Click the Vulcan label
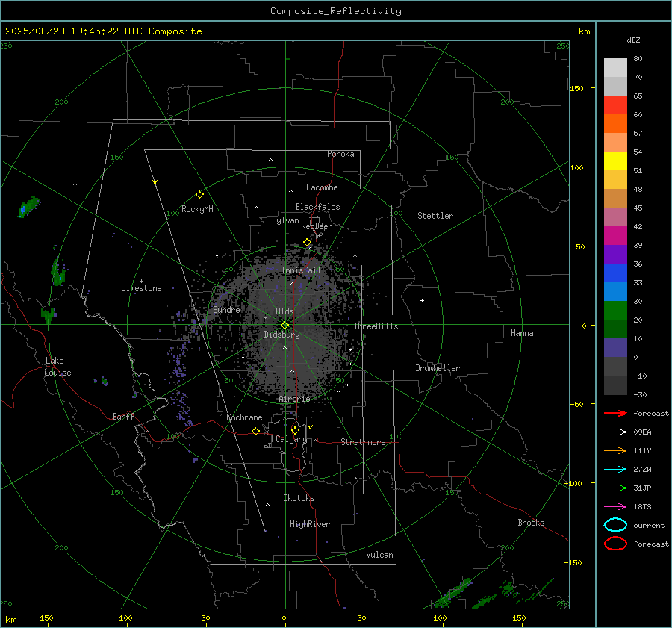 pos(379,555)
